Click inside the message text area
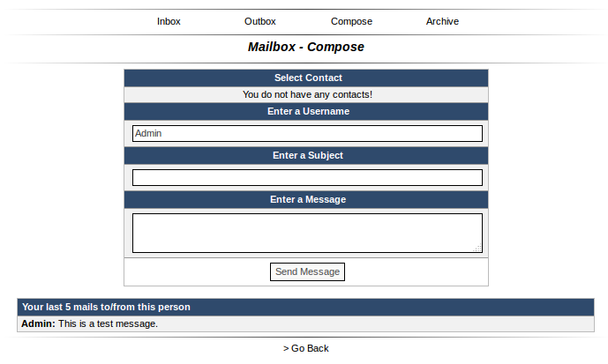 [307, 233]
